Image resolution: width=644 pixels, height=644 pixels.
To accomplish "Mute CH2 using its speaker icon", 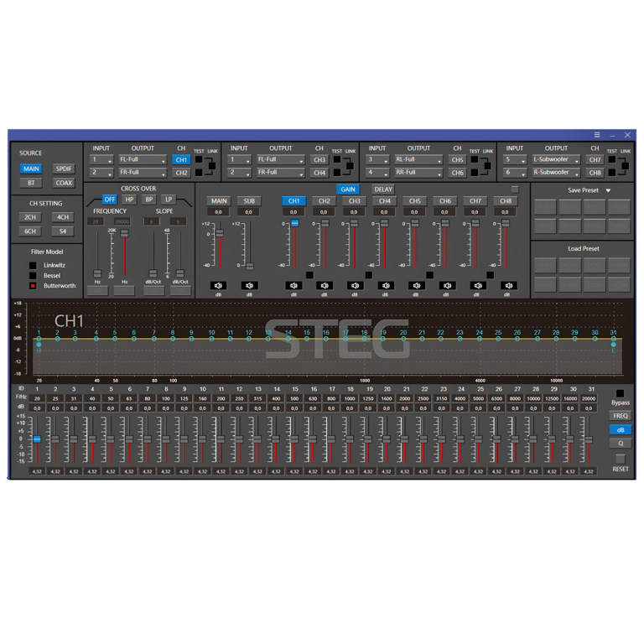I will point(325,285).
